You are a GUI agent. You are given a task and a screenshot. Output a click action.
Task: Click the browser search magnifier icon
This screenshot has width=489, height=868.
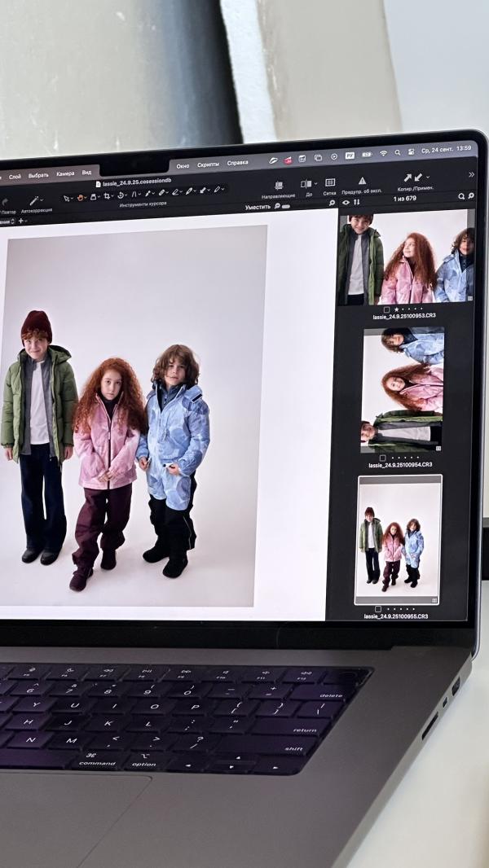pos(461,196)
